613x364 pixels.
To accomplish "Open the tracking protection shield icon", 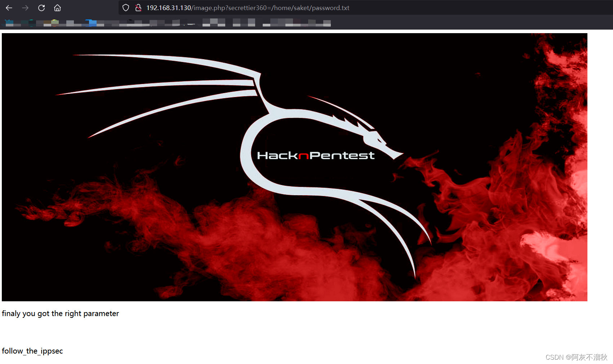I will (126, 8).
